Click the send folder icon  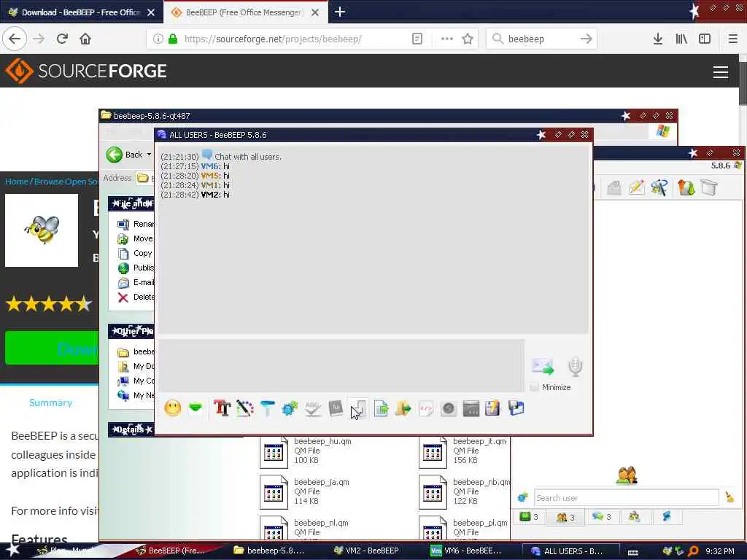[403, 408]
